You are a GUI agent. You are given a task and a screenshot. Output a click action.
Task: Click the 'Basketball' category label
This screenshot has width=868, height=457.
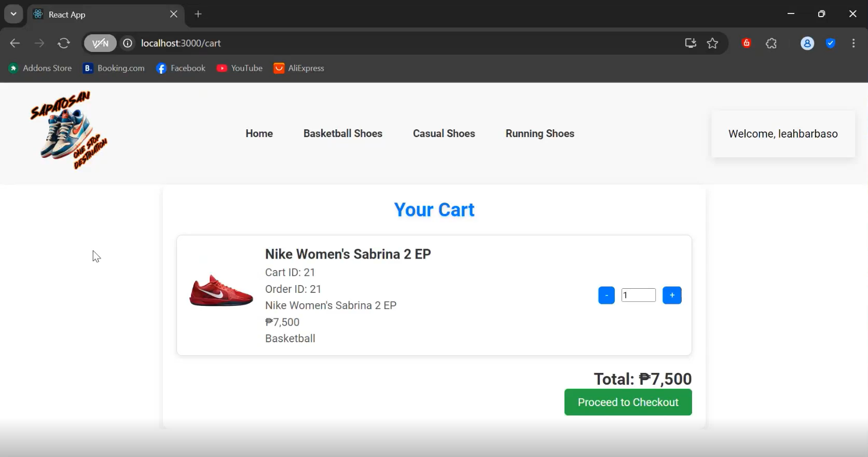(x=290, y=339)
